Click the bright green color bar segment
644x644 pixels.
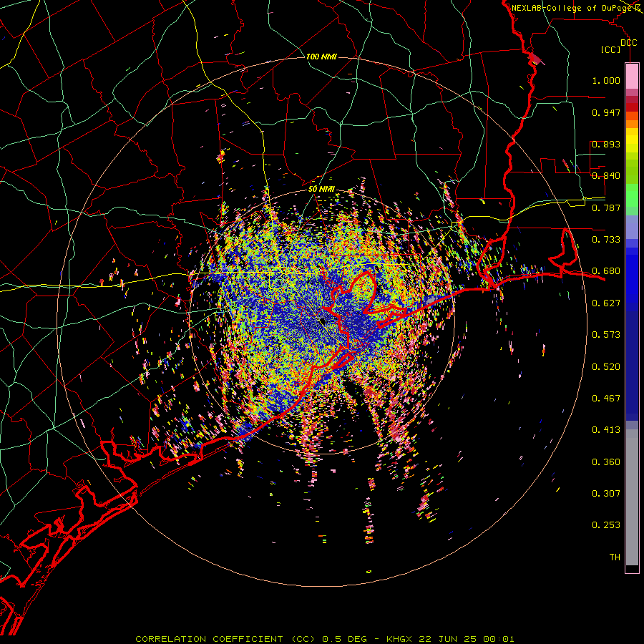(x=632, y=195)
